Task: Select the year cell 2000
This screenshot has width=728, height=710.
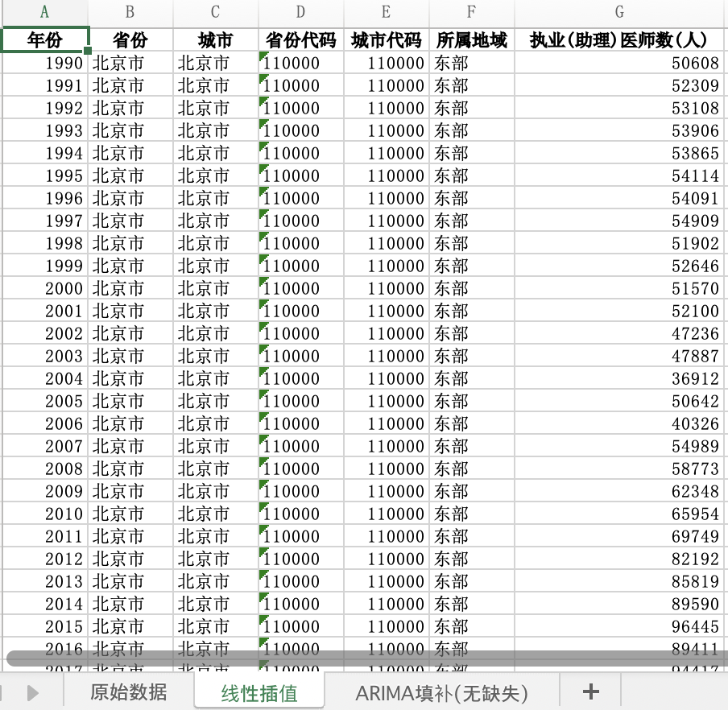Action: coord(45,289)
